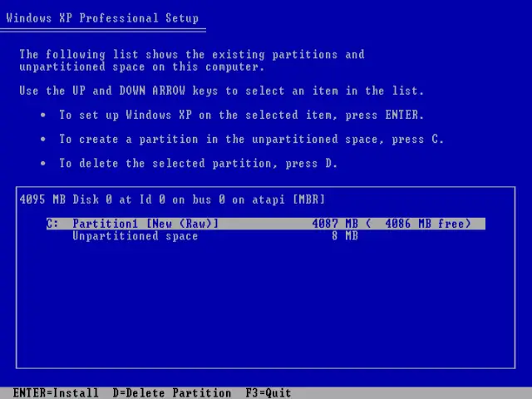Viewport: 532px width, 399px height.
Task: Click D=Delete Partition in the status bar
Action: coord(172,392)
